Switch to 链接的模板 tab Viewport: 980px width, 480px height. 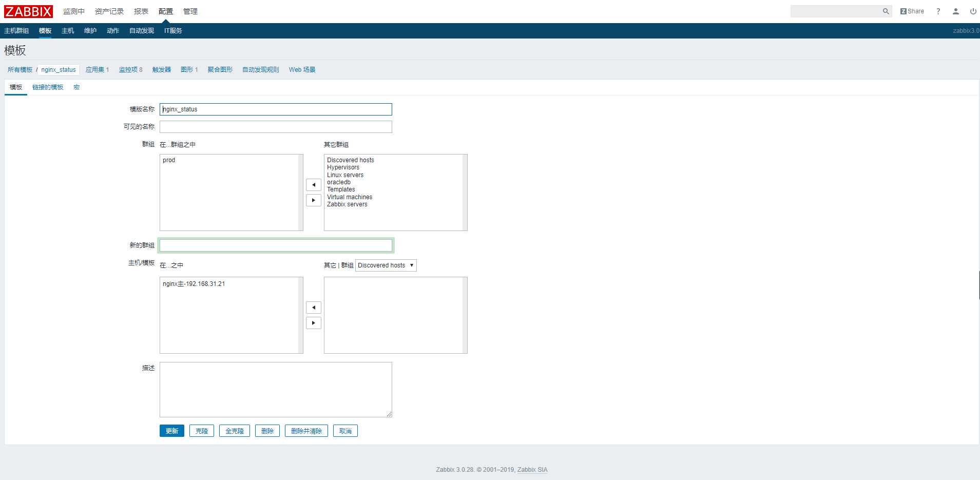click(x=48, y=87)
